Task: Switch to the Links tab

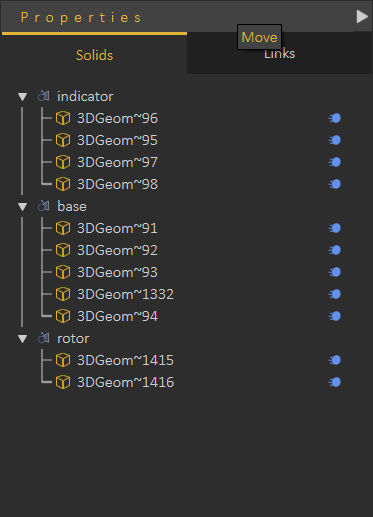Action: [279, 53]
